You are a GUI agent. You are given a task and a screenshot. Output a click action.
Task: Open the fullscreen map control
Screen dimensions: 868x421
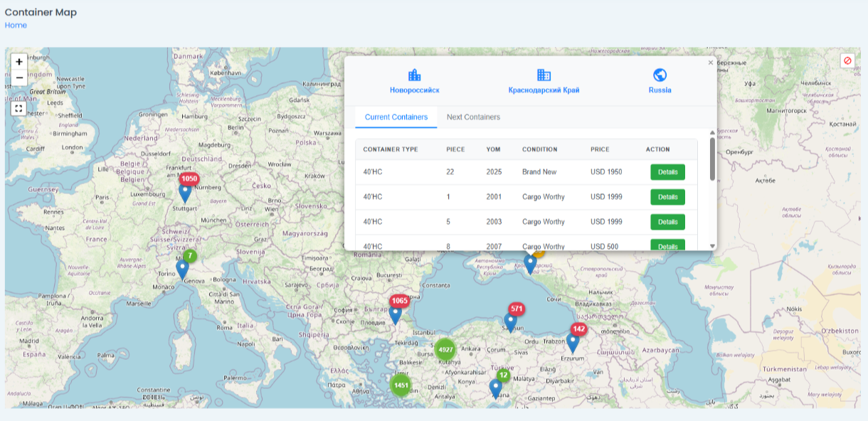coord(18,109)
